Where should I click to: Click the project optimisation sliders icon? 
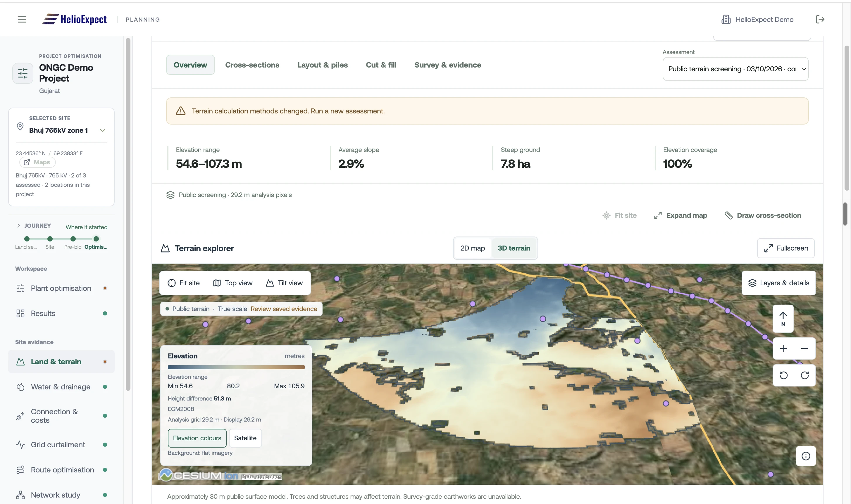coord(23,73)
